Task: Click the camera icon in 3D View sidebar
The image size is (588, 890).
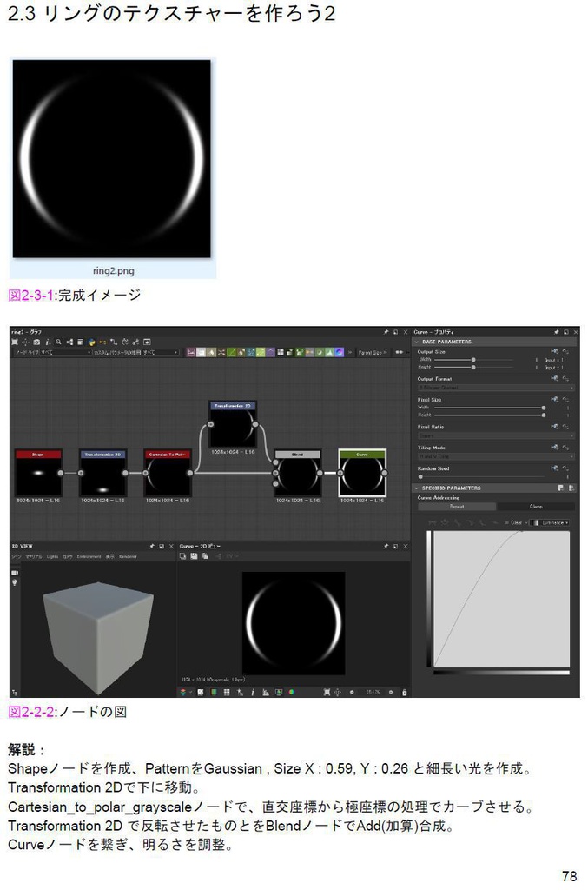Action: point(15,573)
